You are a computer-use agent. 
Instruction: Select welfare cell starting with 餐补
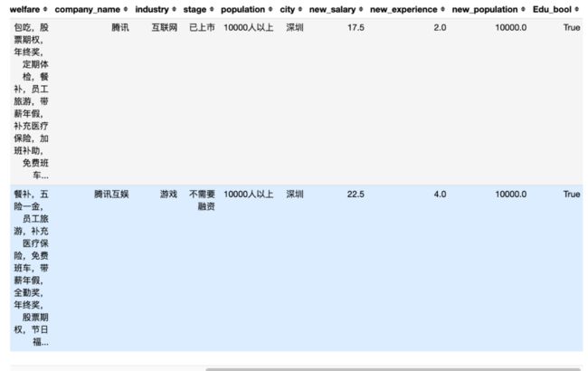[31, 268]
